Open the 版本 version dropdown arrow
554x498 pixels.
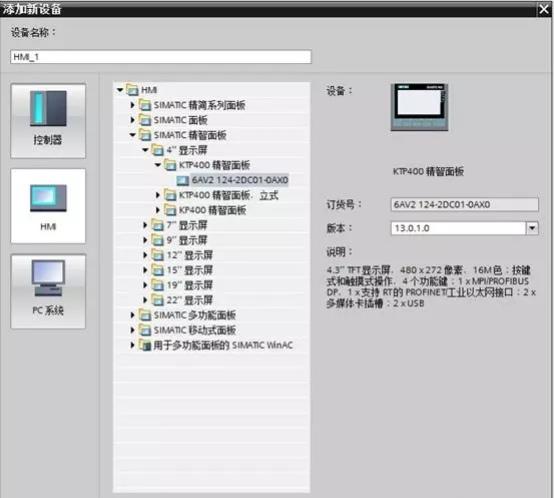click(532, 228)
